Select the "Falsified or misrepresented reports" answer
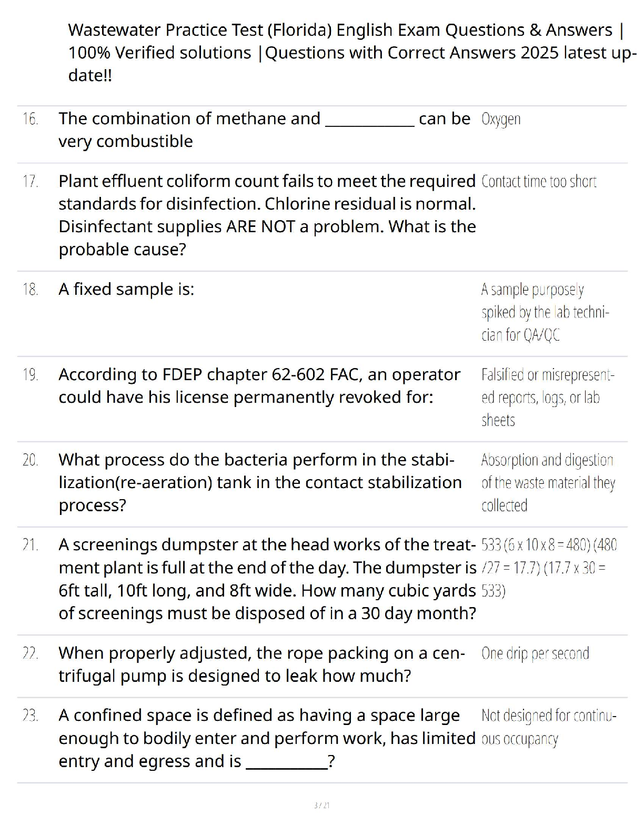The width and height of the screenshot is (644, 834). [x=547, y=398]
